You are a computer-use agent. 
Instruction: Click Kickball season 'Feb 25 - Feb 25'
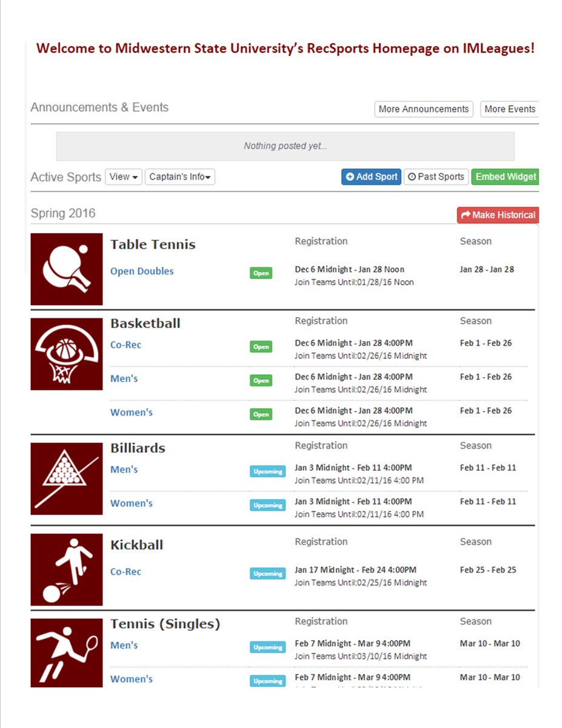488,570
